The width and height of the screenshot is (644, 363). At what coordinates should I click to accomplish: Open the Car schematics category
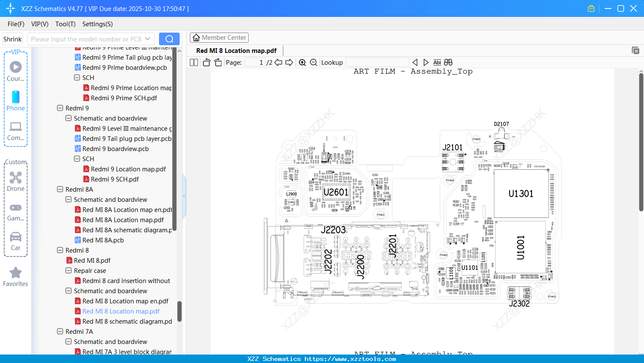[x=16, y=239]
